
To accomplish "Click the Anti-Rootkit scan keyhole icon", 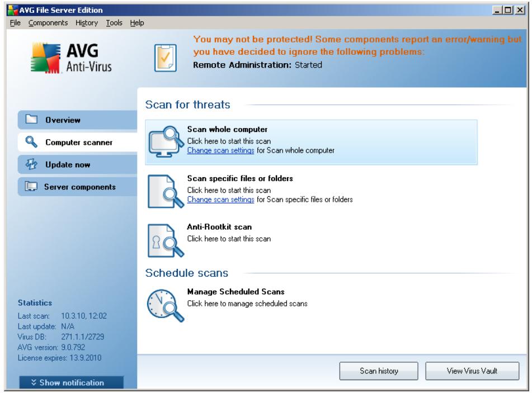I will click(x=166, y=240).
